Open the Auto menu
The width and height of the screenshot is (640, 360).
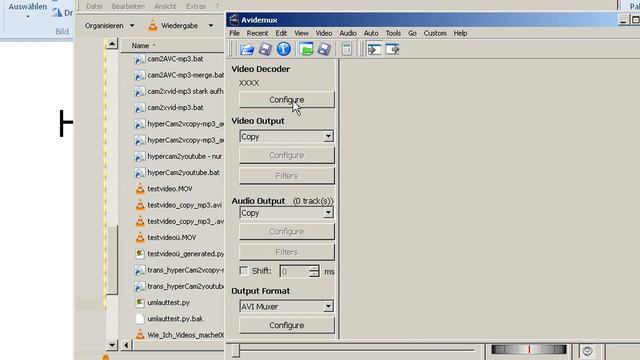coord(371,33)
